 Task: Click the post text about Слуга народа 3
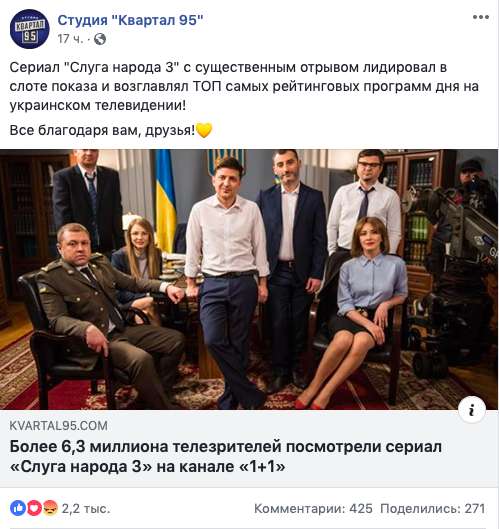tap(244, 86)
